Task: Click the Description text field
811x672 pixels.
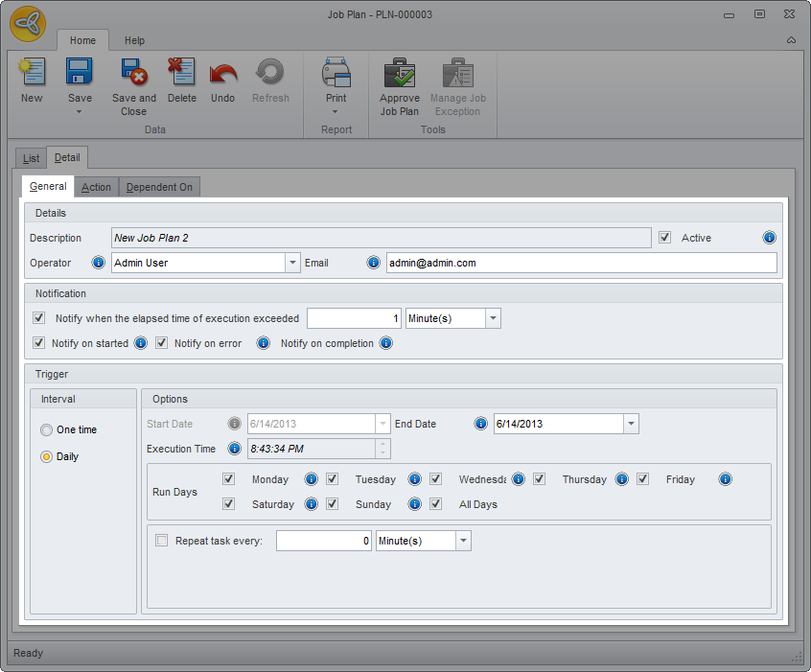Action: click(382, 238)
